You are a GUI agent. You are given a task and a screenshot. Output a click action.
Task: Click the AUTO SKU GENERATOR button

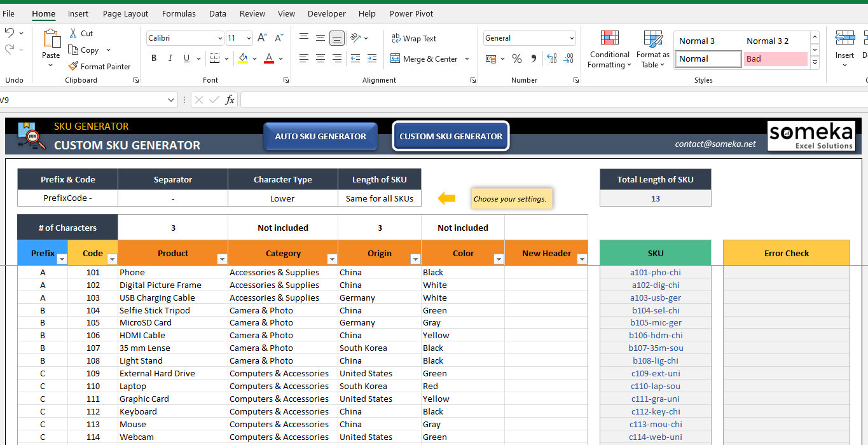click(x=320, y=136)
